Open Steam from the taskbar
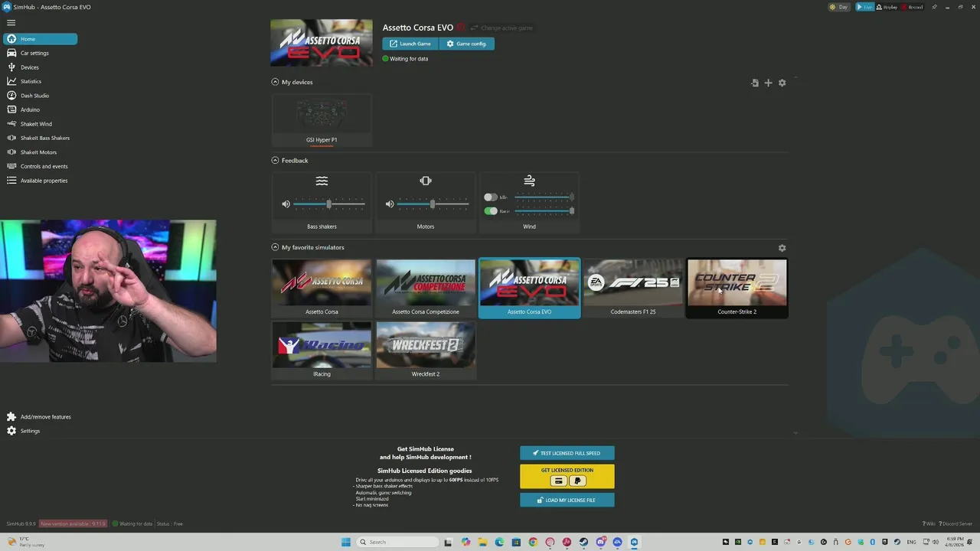 [x=583, y=542]
